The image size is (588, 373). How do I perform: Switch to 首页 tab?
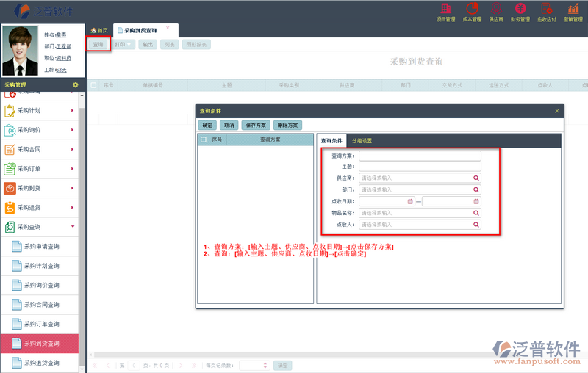99,31
